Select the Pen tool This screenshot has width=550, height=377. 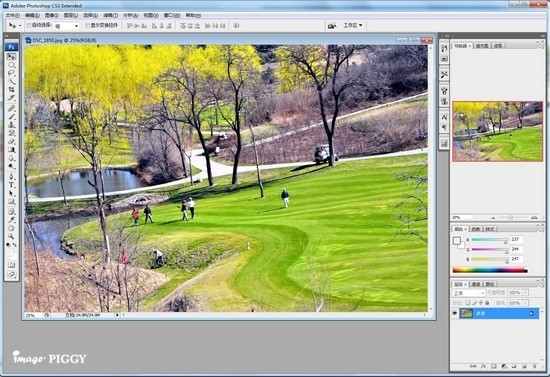pos(11,176)
